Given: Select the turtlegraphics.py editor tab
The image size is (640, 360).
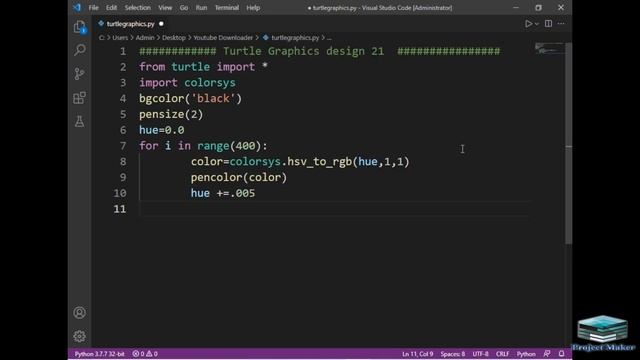Looking at the screenshot, I should (130, 24).
